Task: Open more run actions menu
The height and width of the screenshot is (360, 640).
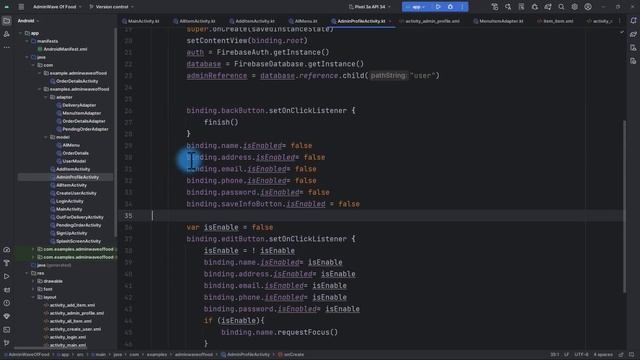Action: (x=462, y=7)
